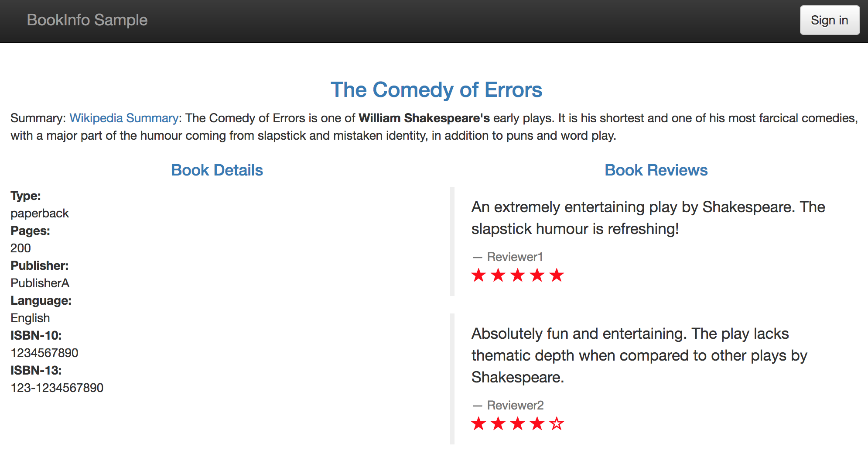Image resolution: width=868 pixels, height=468 pixels.
Task: Click the Reviewer1 name
Action: [x=515, y=257]
